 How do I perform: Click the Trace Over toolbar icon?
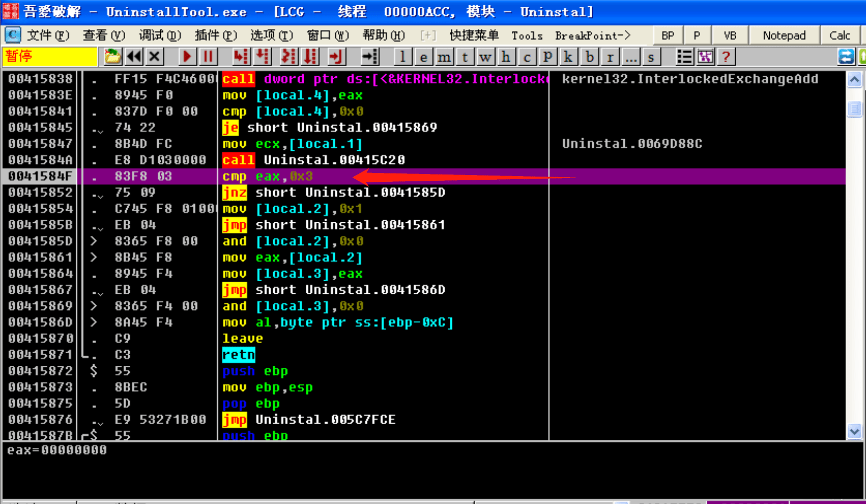pyautogui.click(x=311, y=56)
